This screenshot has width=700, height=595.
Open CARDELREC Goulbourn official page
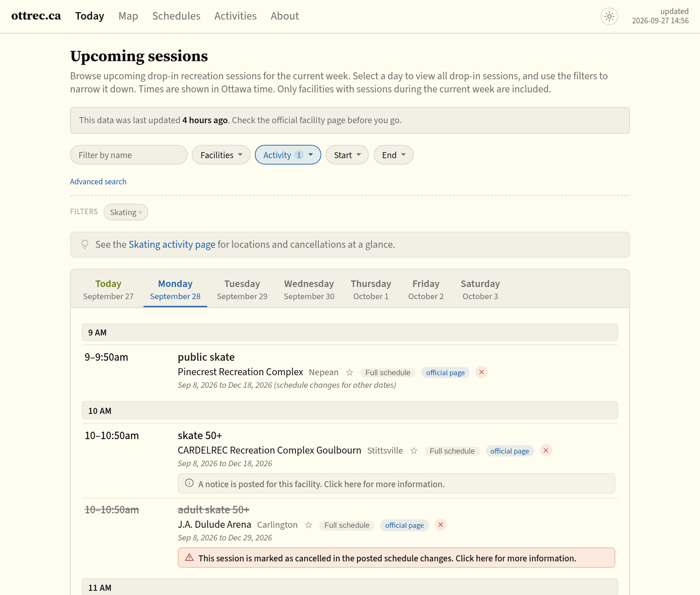[510, 451]
